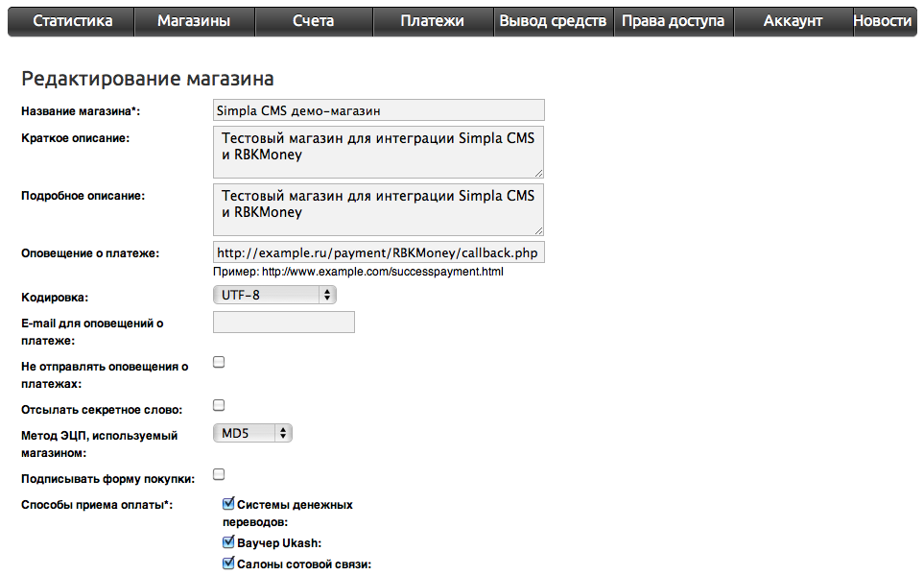The image size is (924, 575).
Task: Toggle Подписывать форму покупки checkbox
Action: coord(219,474)
